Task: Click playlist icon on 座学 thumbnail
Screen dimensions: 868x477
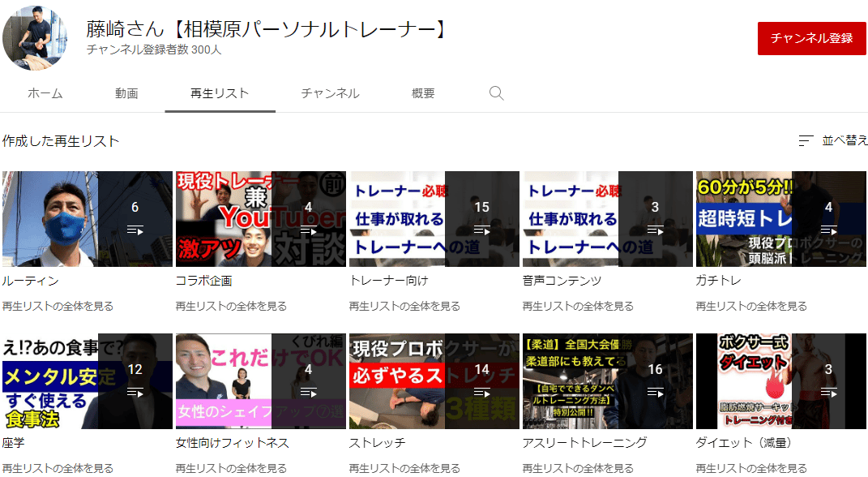Action: [x=135, y=393]
